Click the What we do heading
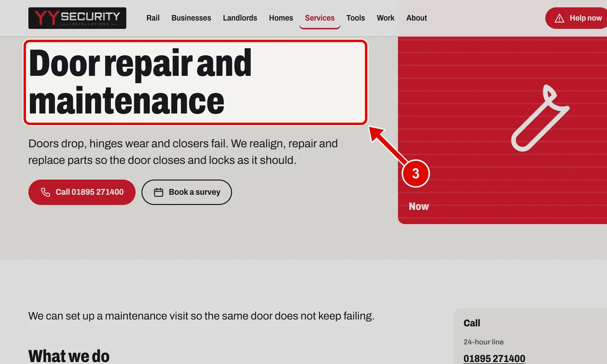Image resolution: width=607 pixels, height=364 pixels. pyautogui.click(x=69, y=356)
